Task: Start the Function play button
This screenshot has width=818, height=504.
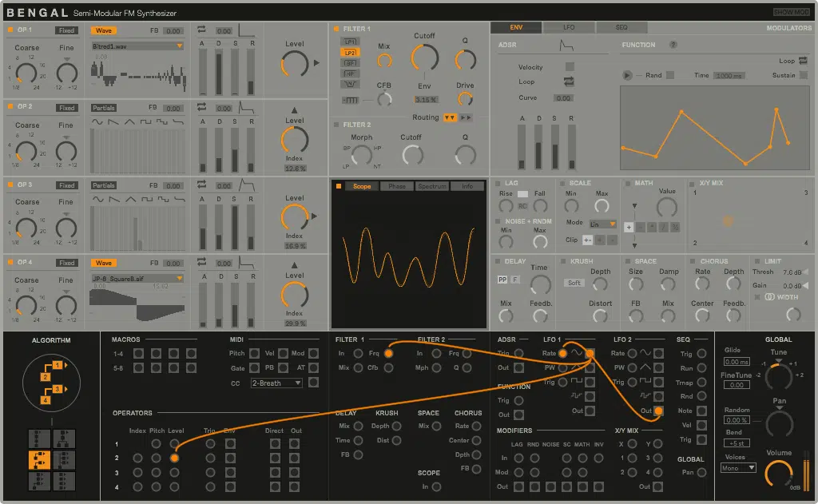Action: click(627, 75)
